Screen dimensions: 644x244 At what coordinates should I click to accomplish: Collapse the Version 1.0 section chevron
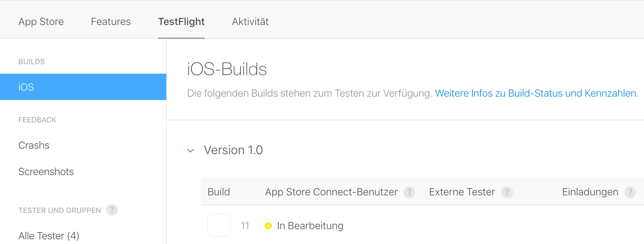click(x=191, y=150)
